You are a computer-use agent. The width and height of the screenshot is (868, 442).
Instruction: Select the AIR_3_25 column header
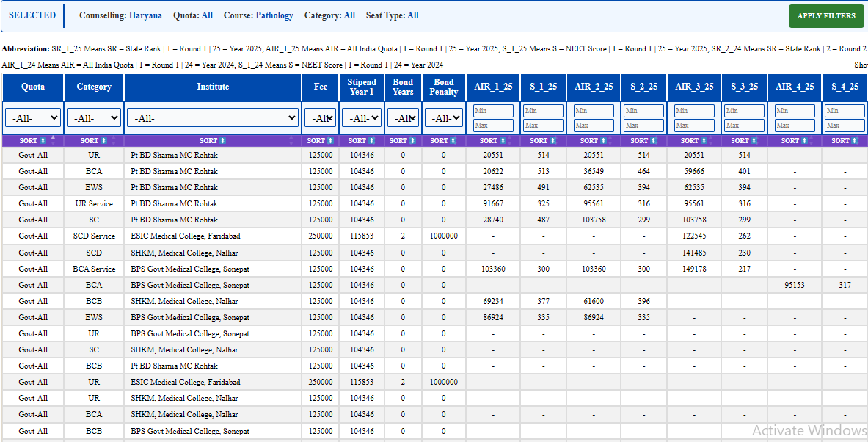(x=694, y=87)
